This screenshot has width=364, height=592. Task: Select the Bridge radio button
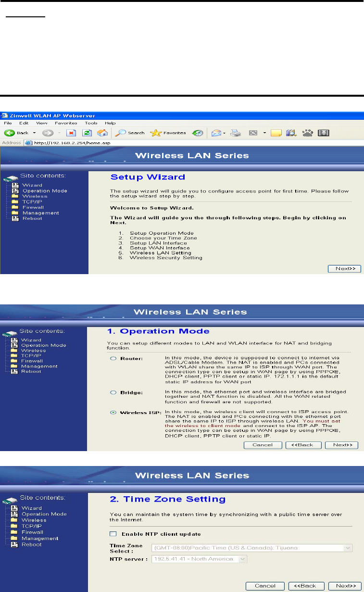tap(113, 392)
